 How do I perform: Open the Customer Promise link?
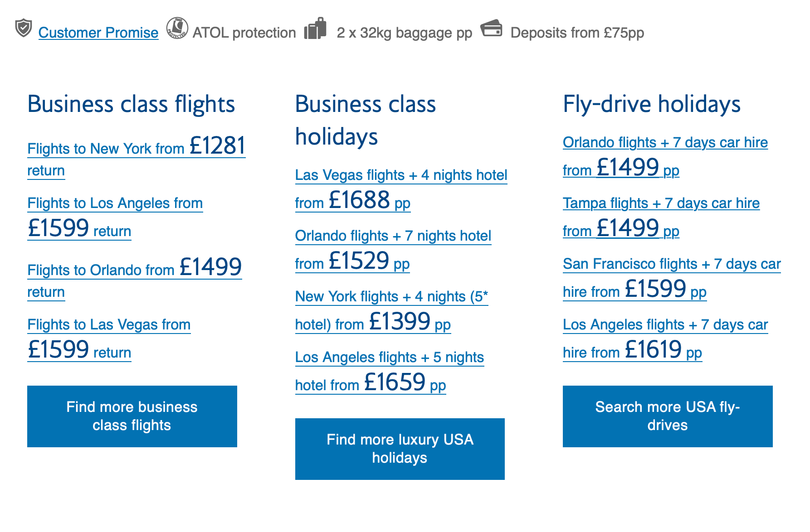98,33
